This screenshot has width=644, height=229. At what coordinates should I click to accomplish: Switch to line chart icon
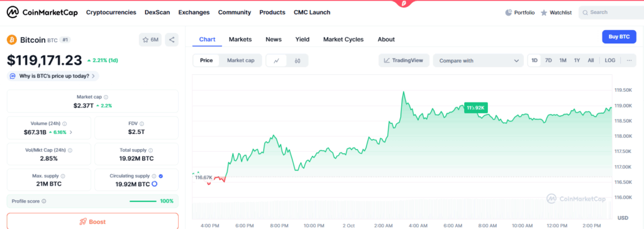click(x=277, y=60)
